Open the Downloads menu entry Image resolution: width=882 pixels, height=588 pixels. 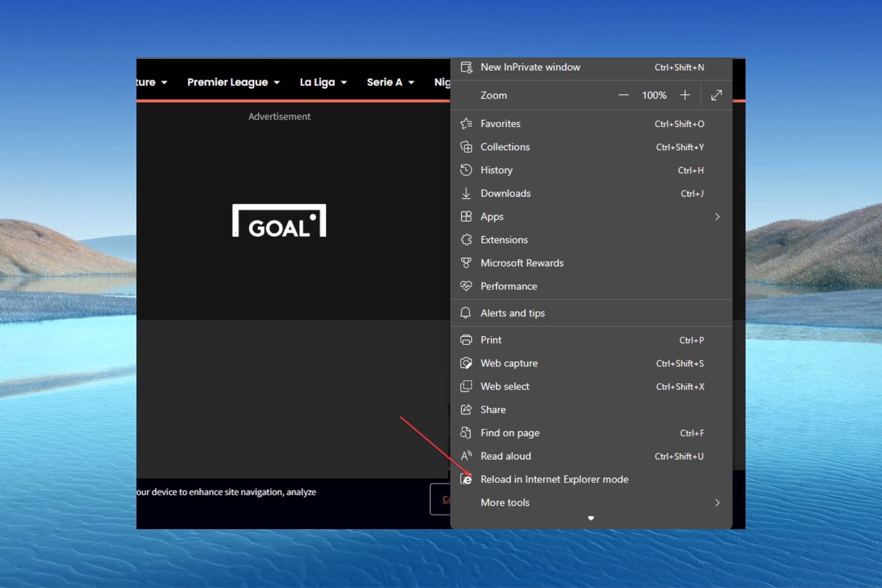[x=591, y=193]
